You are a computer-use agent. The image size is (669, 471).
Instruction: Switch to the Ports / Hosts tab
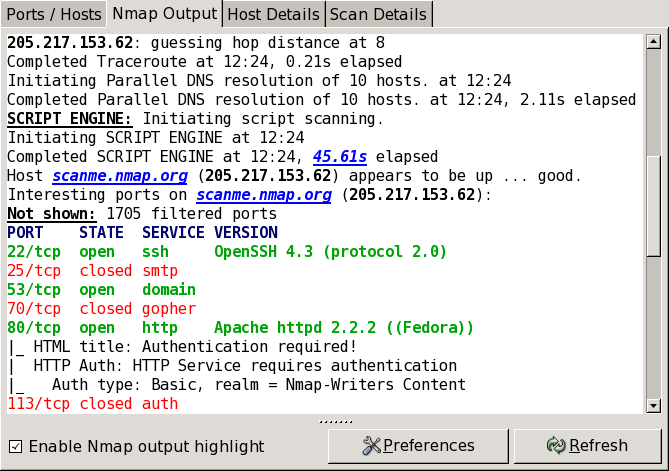tap(52, 14)
